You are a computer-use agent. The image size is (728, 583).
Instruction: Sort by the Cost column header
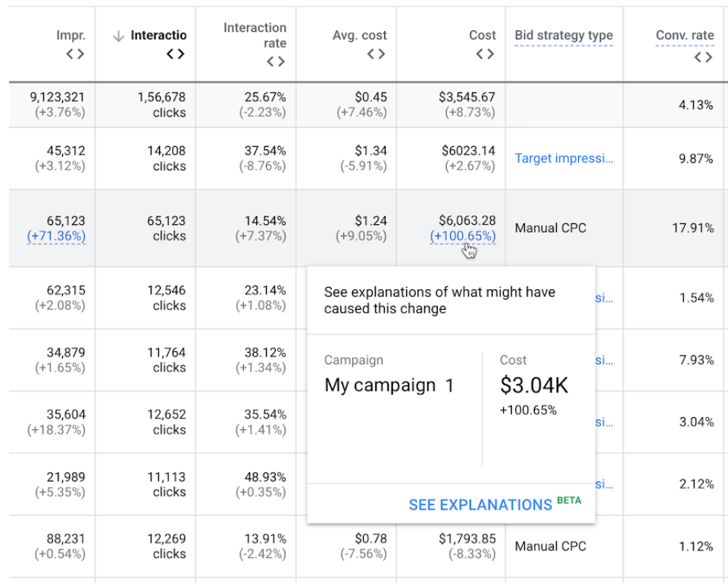tap(483, 36)
